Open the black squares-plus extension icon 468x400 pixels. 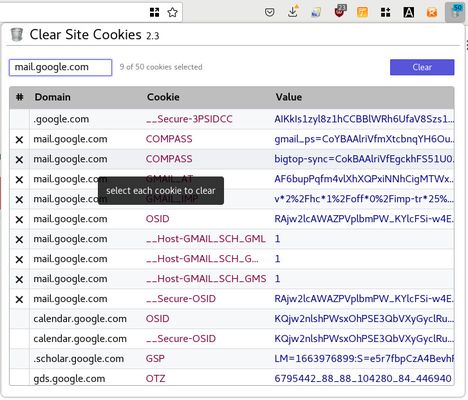click(386, 12)
